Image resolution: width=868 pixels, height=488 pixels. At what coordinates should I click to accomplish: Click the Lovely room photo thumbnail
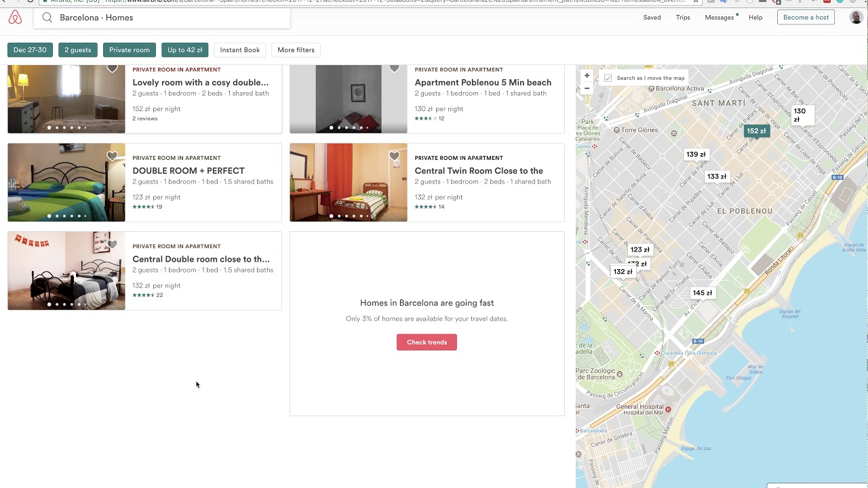tap(66, 99)
